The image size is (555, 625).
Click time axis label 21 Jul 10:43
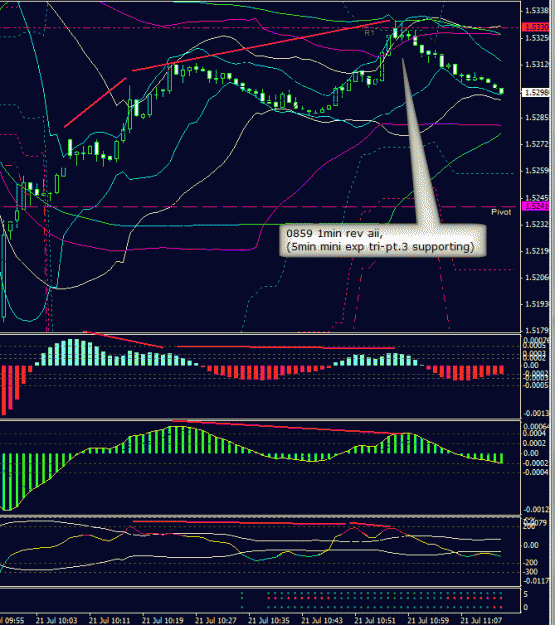(322, 621)
